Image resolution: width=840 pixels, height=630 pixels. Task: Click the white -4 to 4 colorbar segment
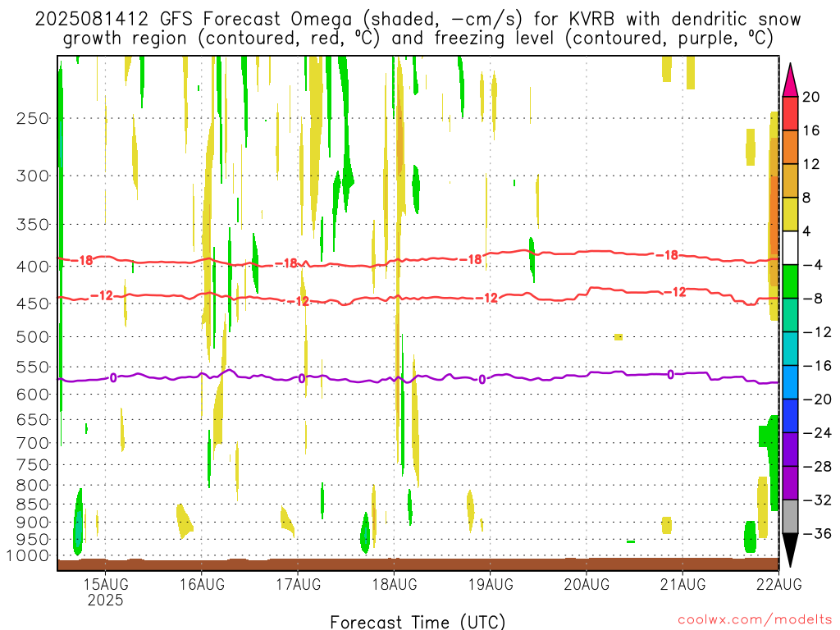[x=790, y=248]
